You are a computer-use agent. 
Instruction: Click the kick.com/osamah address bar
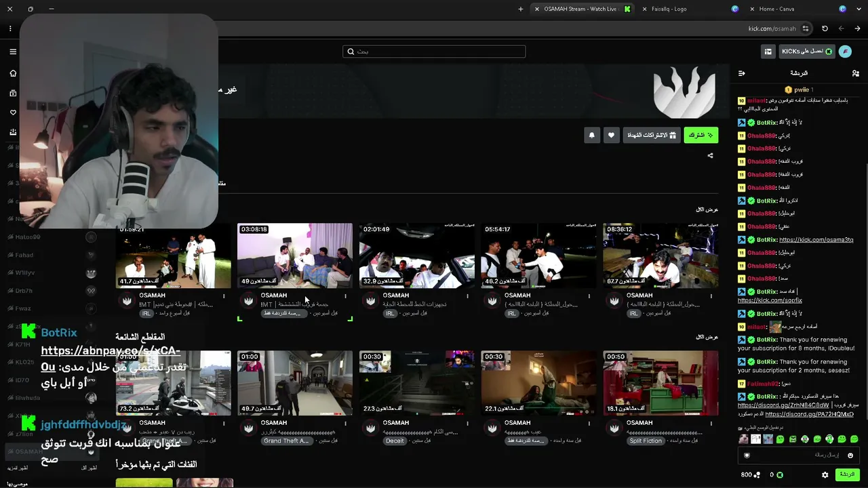[x=772, y=28]
